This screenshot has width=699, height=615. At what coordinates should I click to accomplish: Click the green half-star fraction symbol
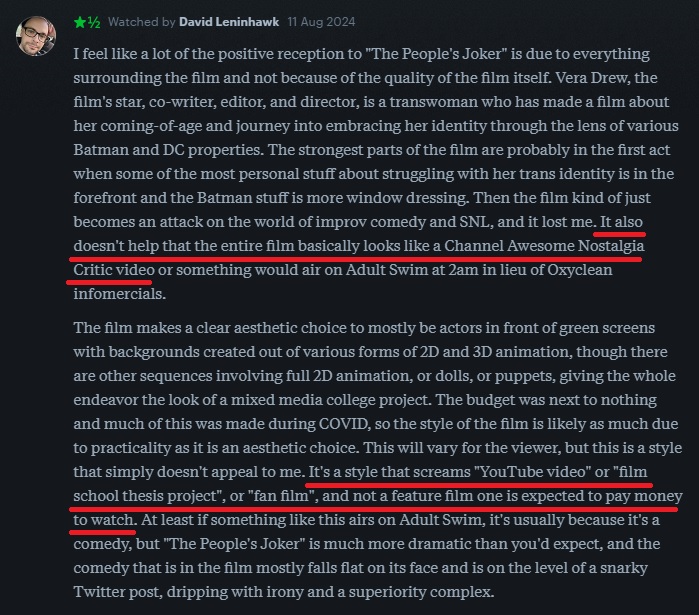pos(94,22)
